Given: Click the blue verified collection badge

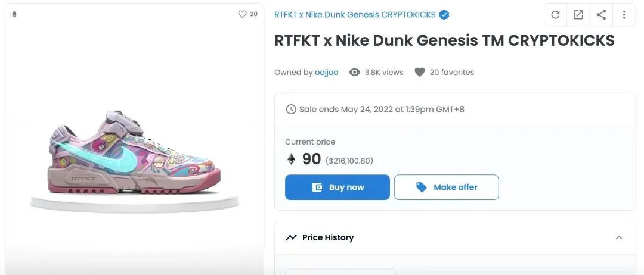Looking at the screenshot, I should coord(444,15).
